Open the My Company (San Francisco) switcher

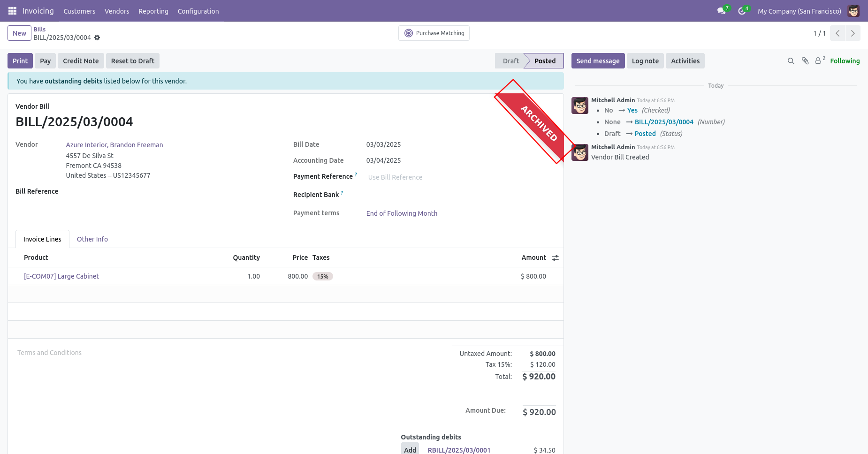799,11
